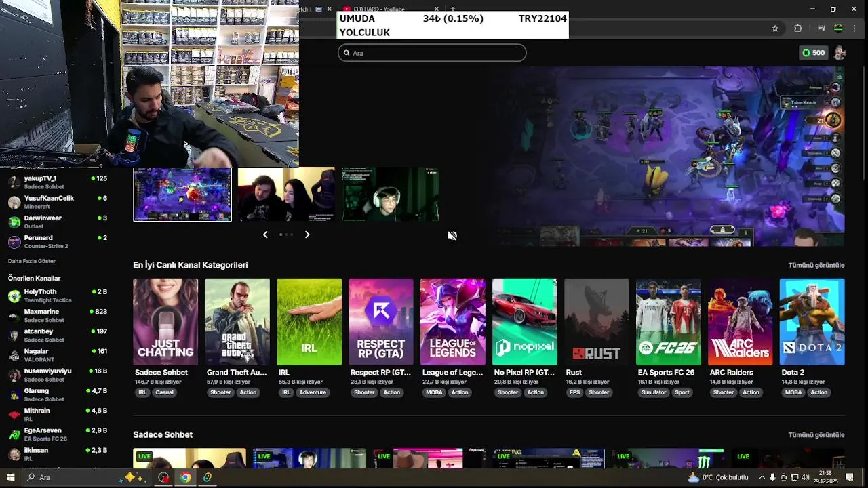The height and width of the screenshot is (488, 868).
Task: Bookmark this page with the star icon
Action: click(x=775, y=28)
